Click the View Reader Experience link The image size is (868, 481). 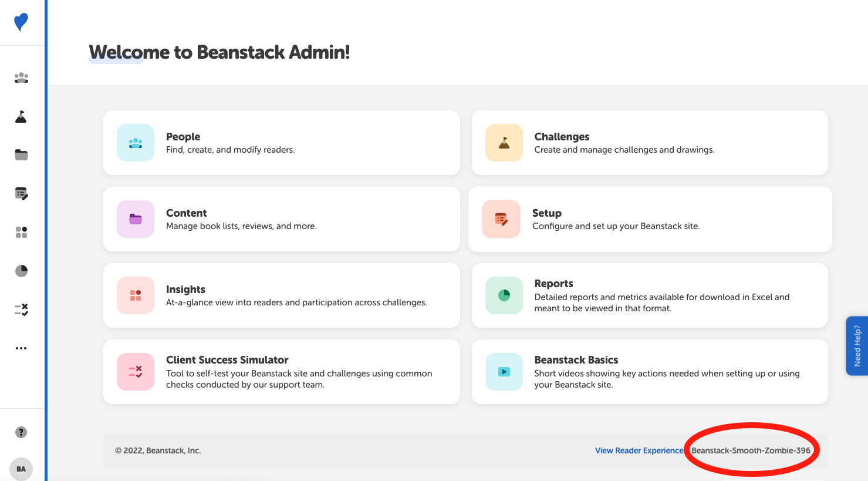pyautogui.click(x=639, y=450)
